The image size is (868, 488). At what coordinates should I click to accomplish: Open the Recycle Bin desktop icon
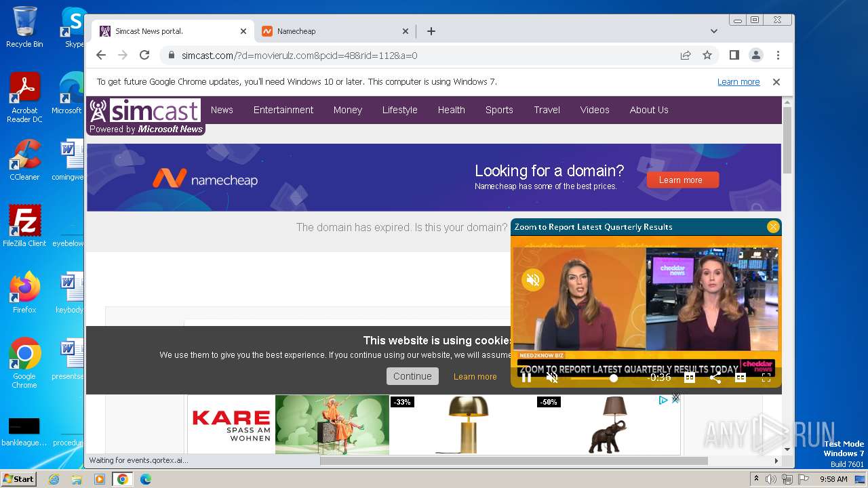click(x=24, y=27)
